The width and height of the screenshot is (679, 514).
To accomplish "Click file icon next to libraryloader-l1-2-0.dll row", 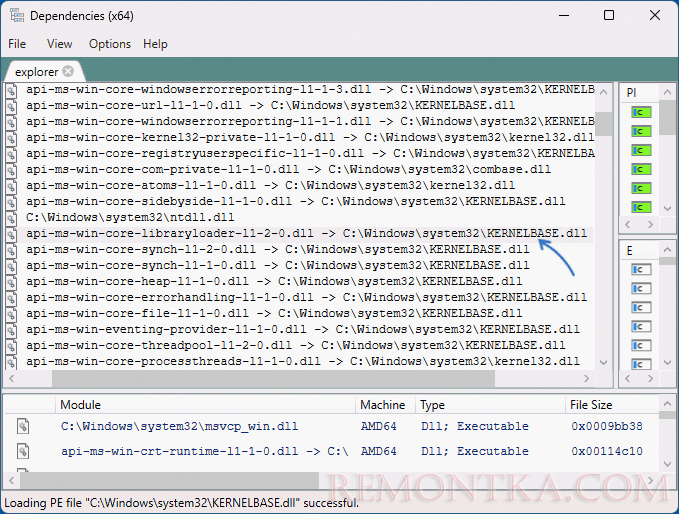I will pos(11,235).
